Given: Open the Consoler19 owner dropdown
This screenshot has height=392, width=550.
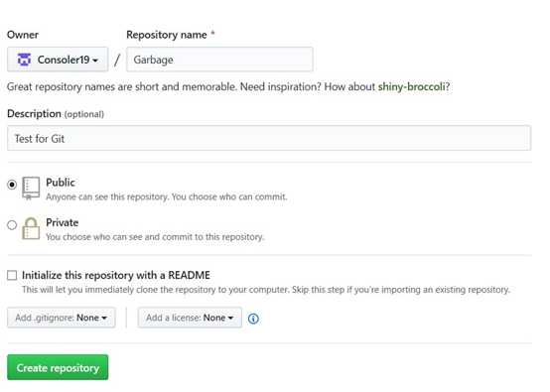Looking at the screenshot, I should coord(58,60).
